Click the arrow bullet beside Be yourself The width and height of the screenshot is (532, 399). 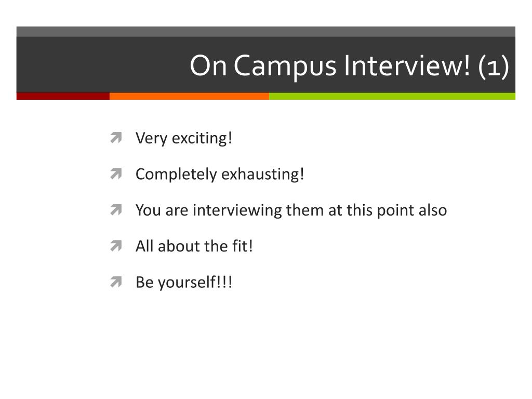tap(116, 282)
